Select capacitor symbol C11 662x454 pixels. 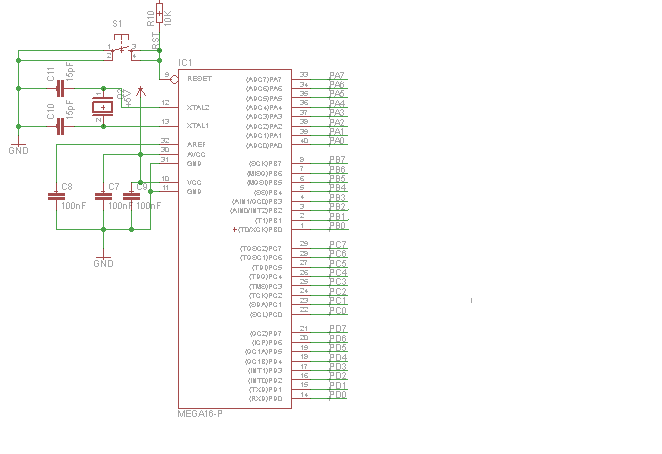point(60,89)
